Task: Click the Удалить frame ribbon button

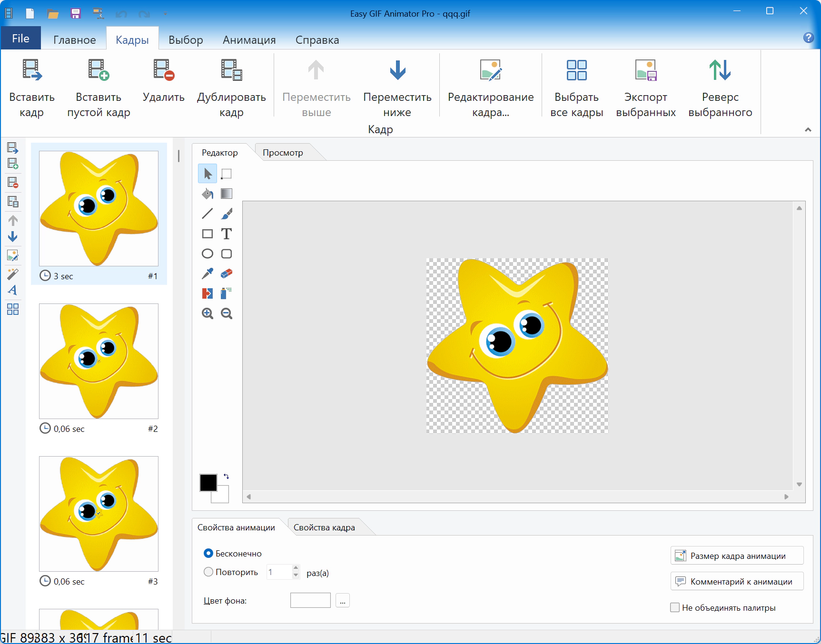Action: [164, 87]
